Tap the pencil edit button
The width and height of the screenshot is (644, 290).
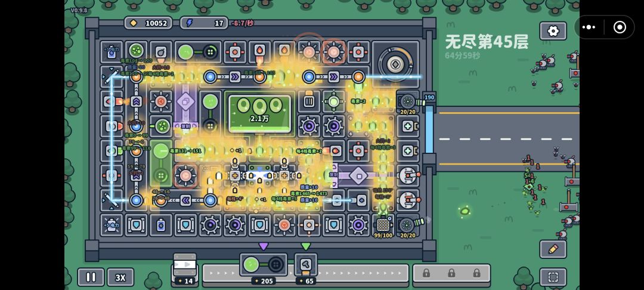pos(553,249)
